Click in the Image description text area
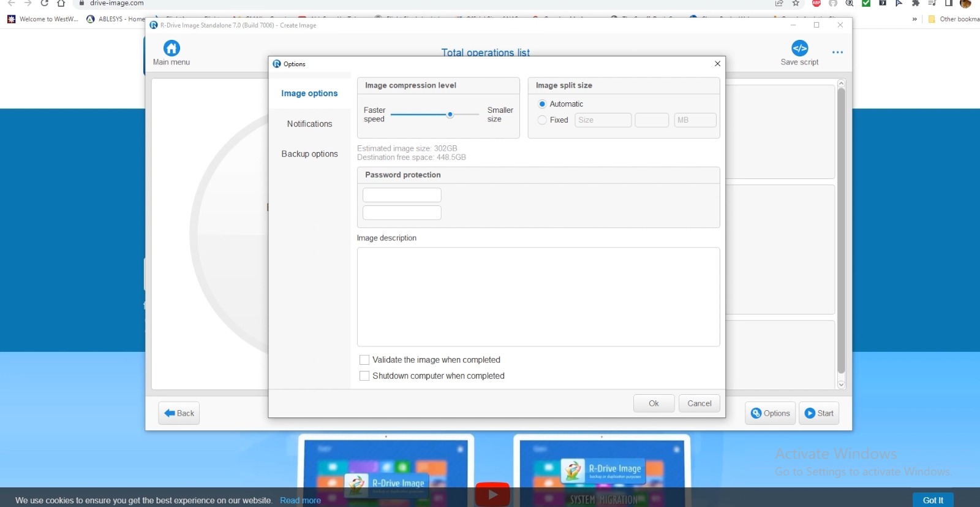 538,297
